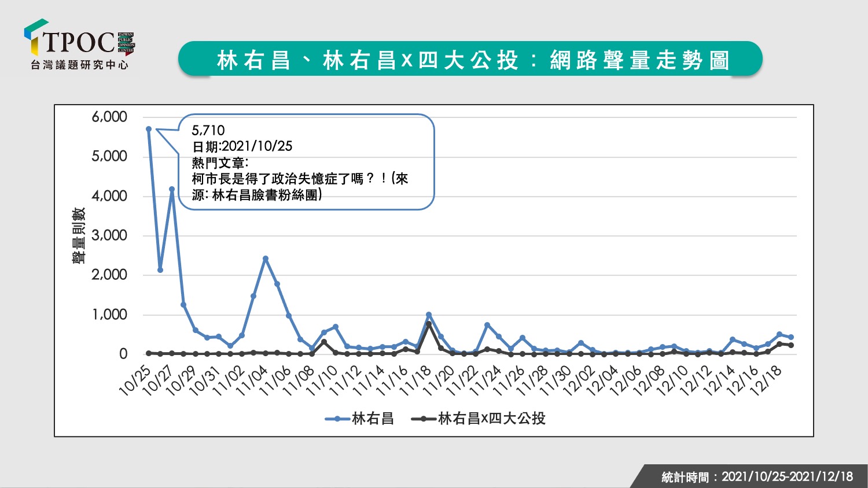Image resolution: width=868 pixels, height=488 pixels.
Task: Click the 10/27 x-axis date label
Action: (x=159, y=380)
